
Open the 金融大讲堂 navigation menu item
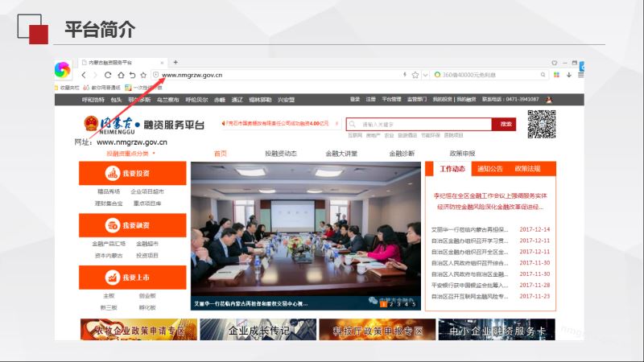tap(341, 153)
